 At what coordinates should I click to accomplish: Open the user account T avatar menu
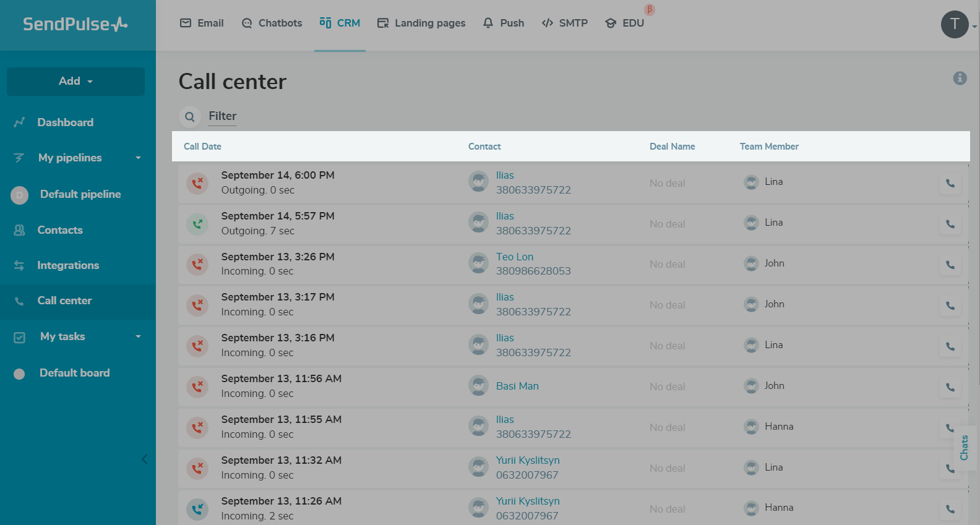[x=955, y=24]
